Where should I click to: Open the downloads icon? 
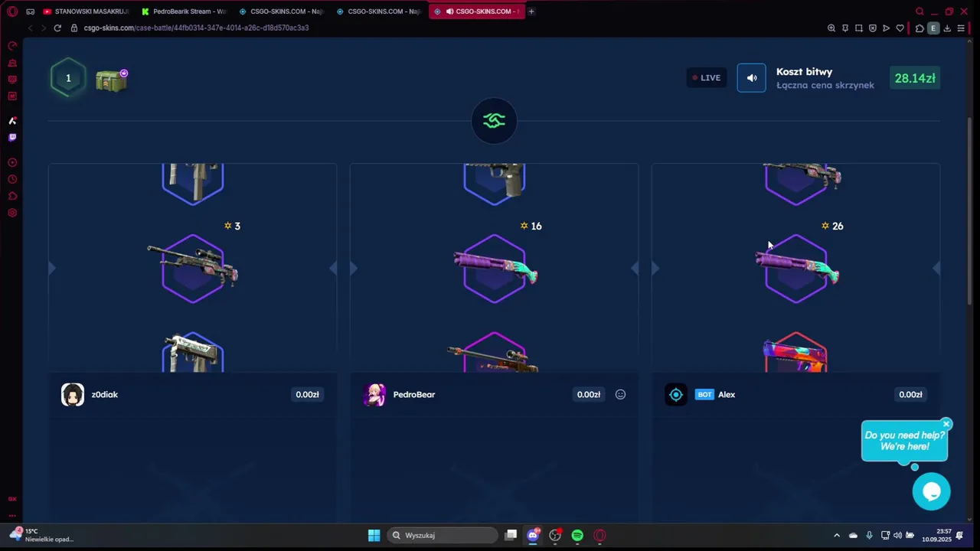coord(947,28)
